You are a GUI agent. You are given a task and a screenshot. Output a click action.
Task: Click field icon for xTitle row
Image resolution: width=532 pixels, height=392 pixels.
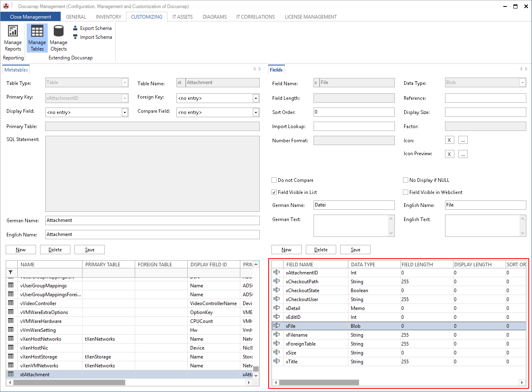tap(277, 361)
